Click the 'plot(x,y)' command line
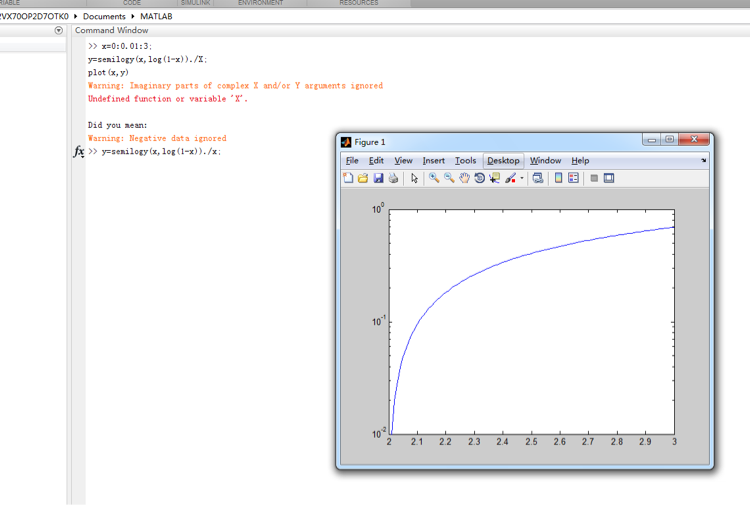This screenshot has height=505, width=750. (108, 73)
